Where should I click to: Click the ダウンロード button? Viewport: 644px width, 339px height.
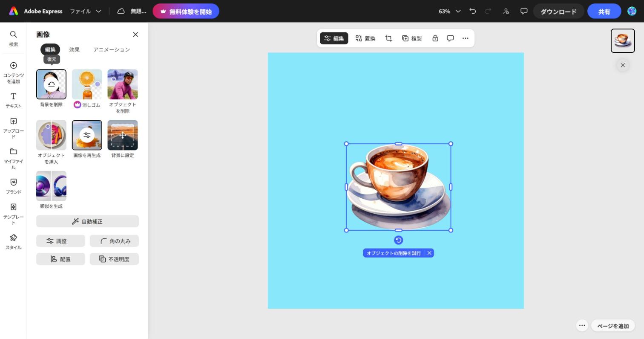[558, 12]
